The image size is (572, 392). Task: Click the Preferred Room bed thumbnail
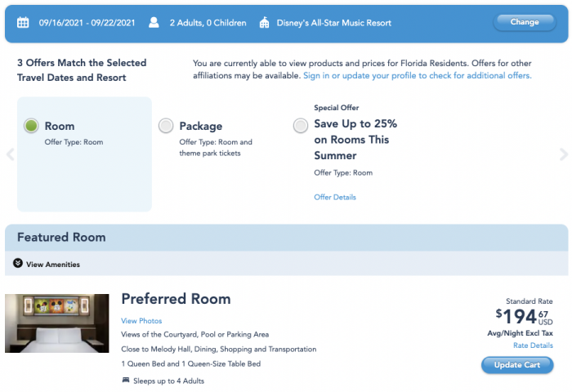[x=57, y=323]
